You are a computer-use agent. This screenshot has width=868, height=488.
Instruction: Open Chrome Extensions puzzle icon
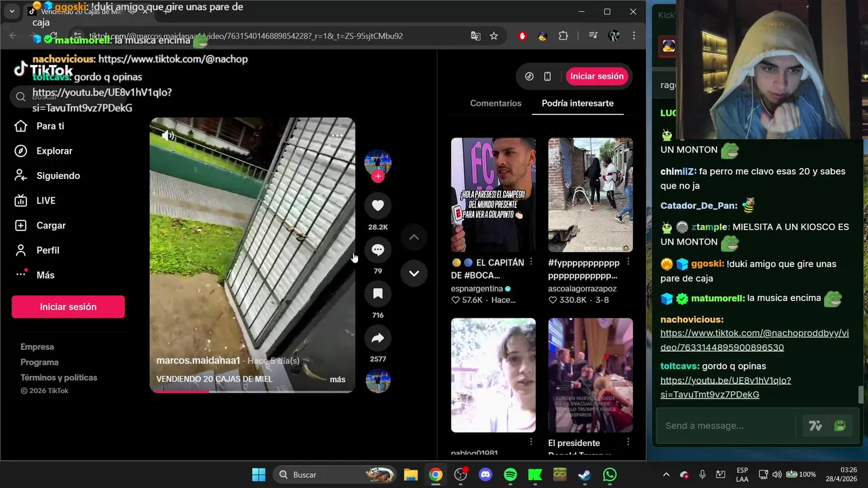pyautogui.click(x=563, y=36)
